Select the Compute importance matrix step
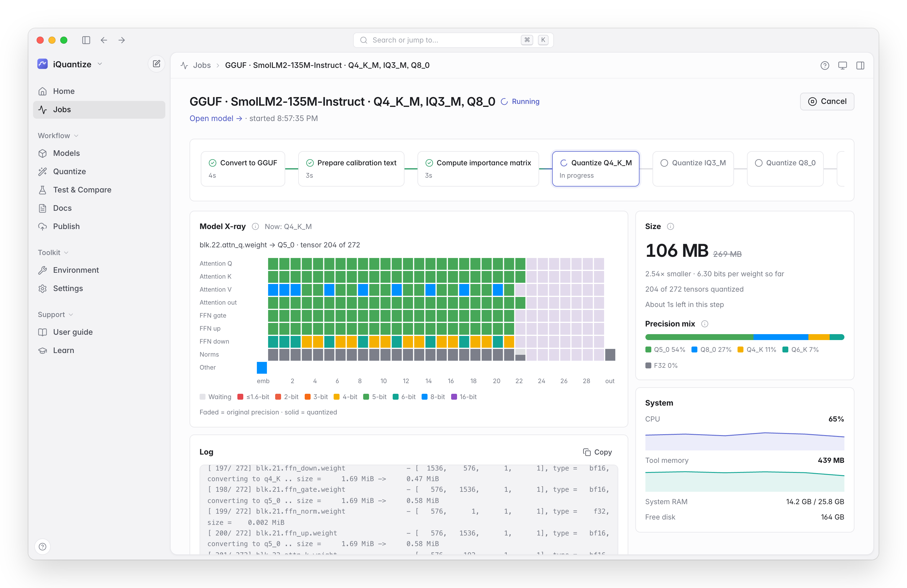The image size is (907, 588). (x=478, y=169)
